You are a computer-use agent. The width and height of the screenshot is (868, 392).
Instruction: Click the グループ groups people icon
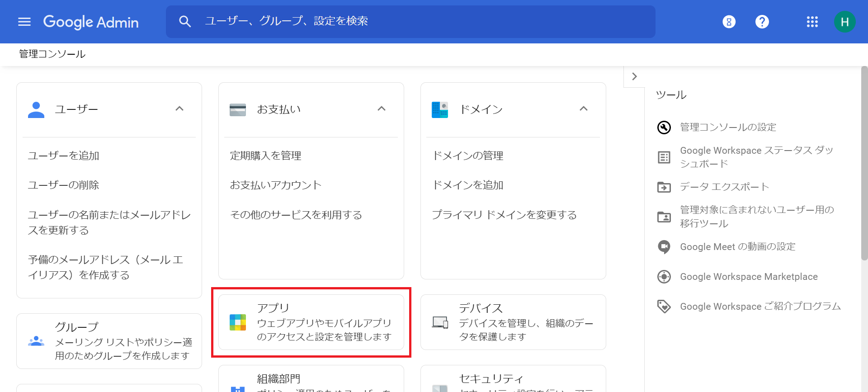pos(36,341)
